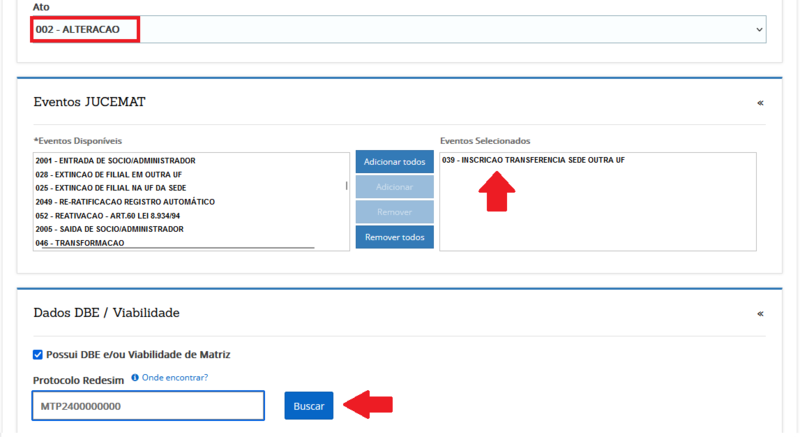Viewport: 800px width, 437px height.
Task: Click the Remover button
Action: (x=394, y=212)
